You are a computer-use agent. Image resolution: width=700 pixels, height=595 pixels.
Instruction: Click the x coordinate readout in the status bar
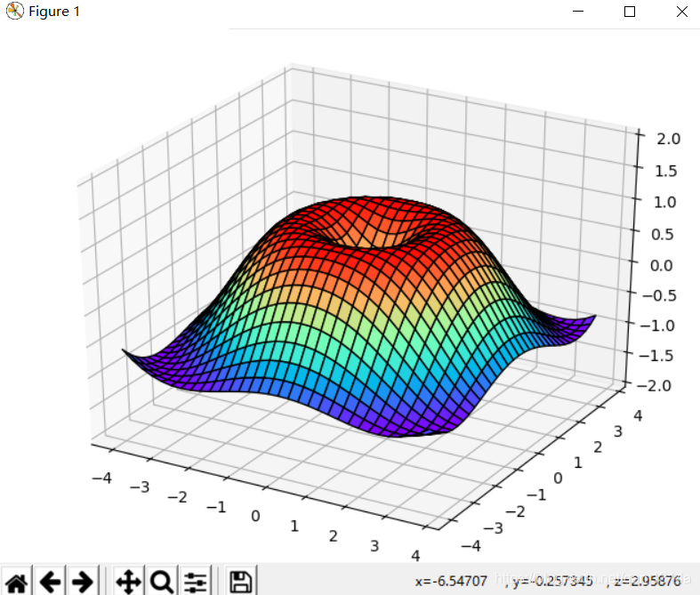[451, 581]
